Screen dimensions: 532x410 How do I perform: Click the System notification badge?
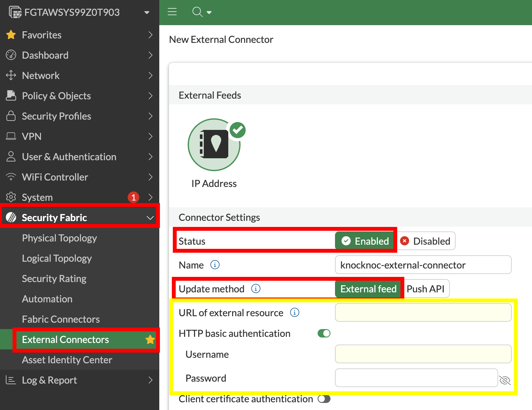click(x=133, y=197)
